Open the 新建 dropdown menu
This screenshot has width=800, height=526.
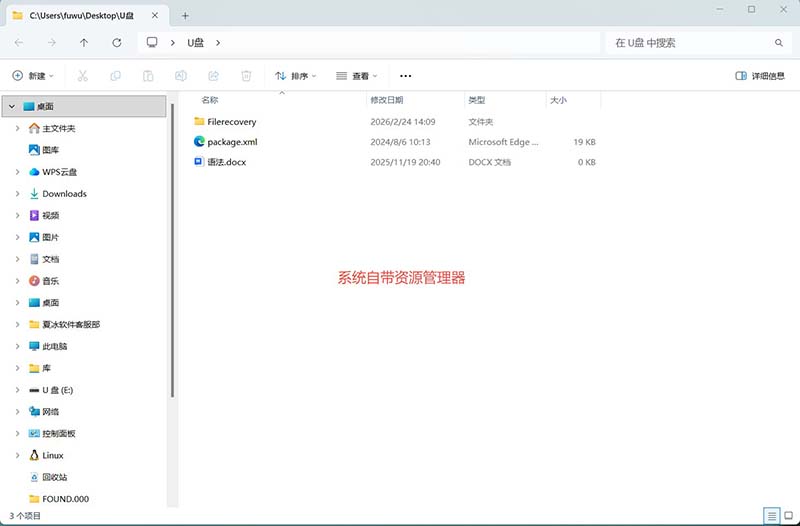pyautogui.click(x=33, y=76)
